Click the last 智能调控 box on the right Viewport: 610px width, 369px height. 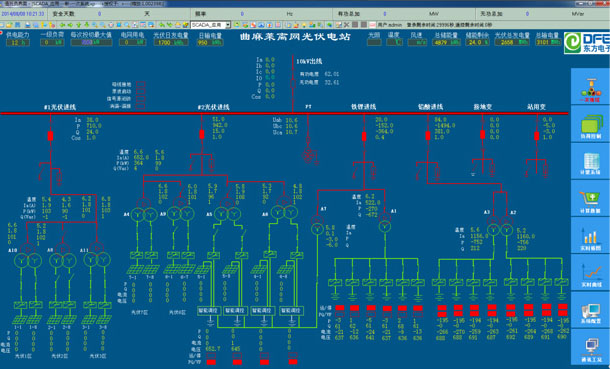(x=291, y=311)
